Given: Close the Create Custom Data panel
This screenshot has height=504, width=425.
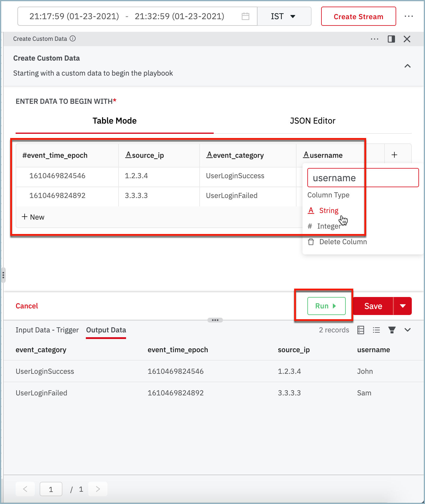Looking at the screenshot, I should click(x=407, y=39).
